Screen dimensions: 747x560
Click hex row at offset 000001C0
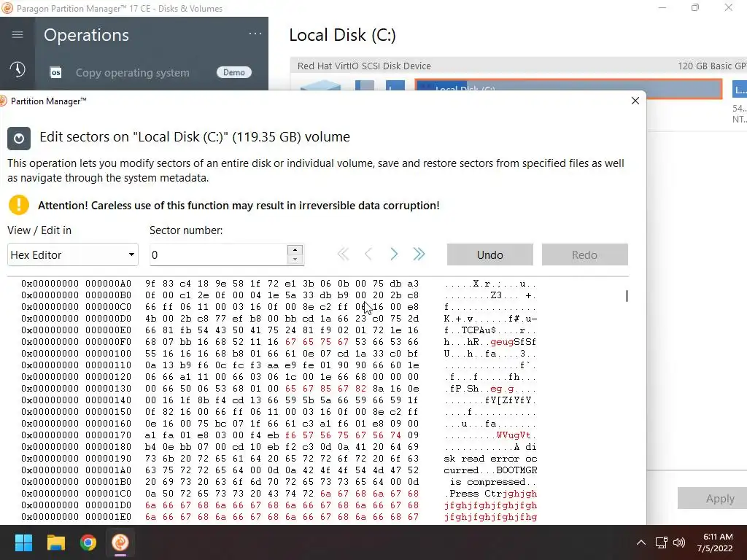click(x=279, y=494)
